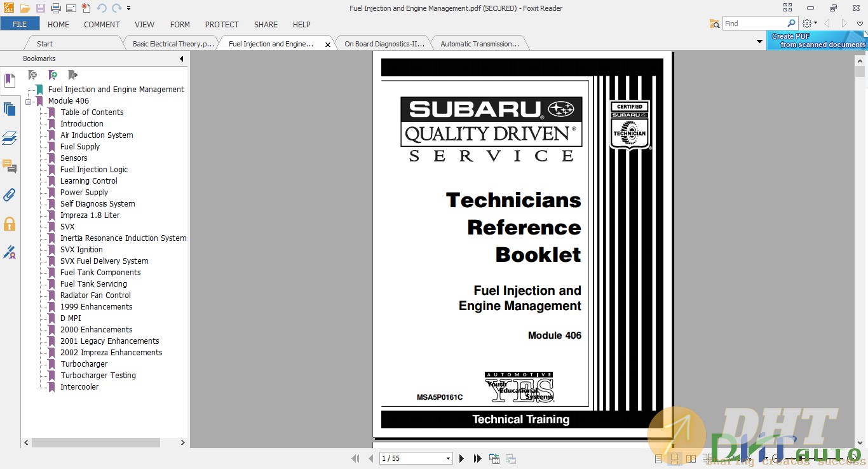Save the document with the floppy icon
The height and width of the screenshot is (469, 868).
(x=40, y=8)
